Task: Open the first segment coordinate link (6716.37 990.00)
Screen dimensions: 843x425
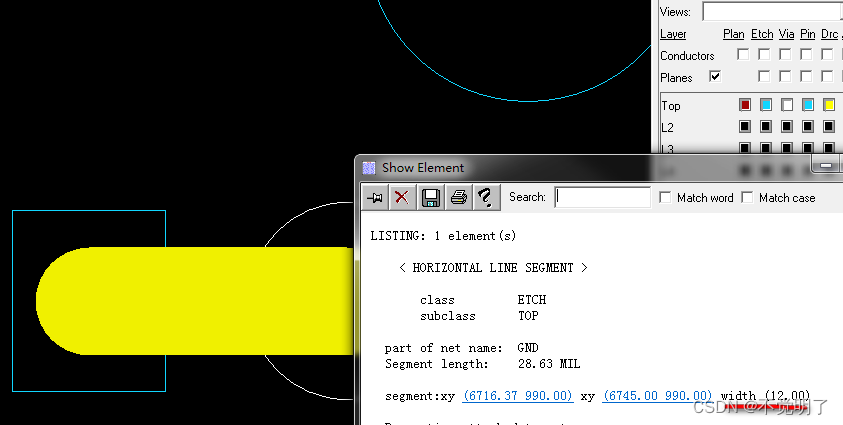Action: point(518,396)
